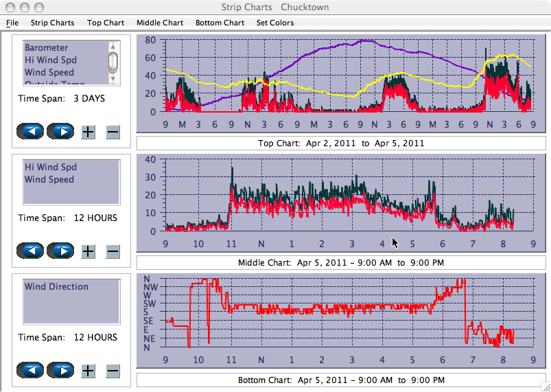The height and width of the screenshot is (392, 551).
Task: Advance middle chart with right arrow button
Action: click(60, 251)
